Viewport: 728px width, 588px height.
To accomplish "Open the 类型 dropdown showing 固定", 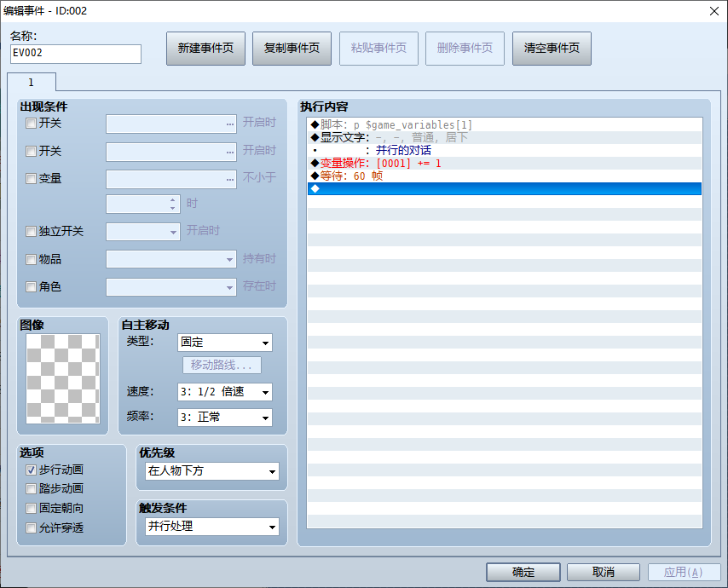I will click(x=225, y=343).
